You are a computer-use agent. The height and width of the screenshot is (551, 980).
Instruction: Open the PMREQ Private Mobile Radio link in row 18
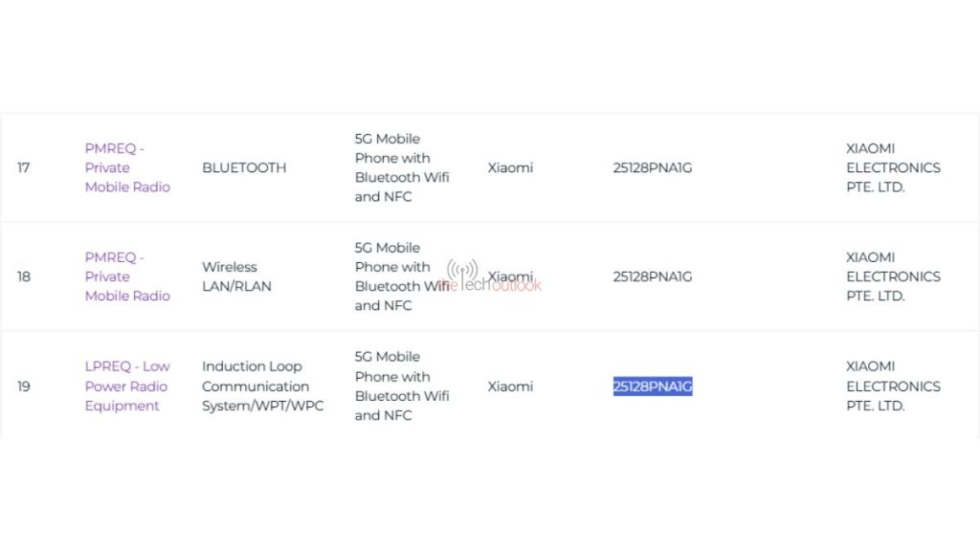127,276
